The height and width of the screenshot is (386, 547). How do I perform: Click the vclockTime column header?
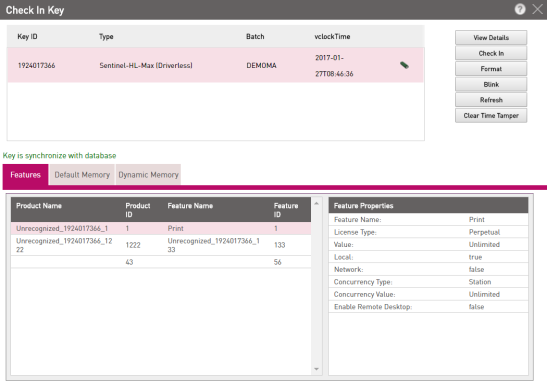click(x=332, y=37)
